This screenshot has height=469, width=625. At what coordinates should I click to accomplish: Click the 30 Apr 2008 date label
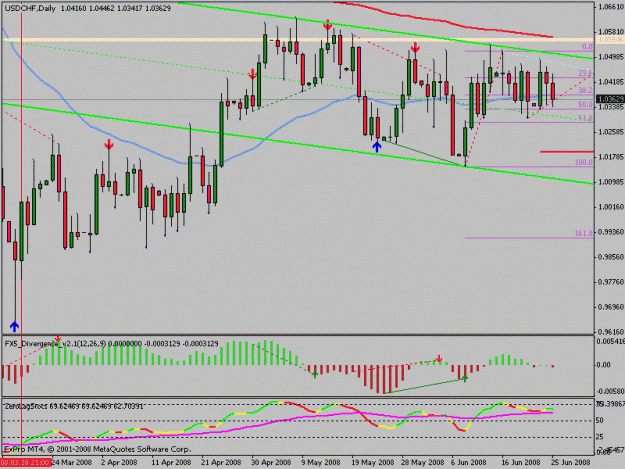click(x=271, y=462)
